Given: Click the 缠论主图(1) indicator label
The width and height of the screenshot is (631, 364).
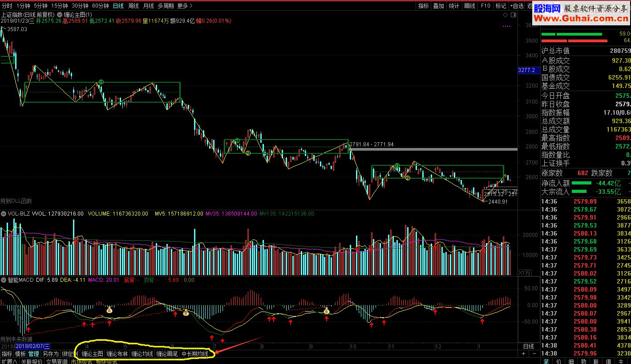Looking at the screenshot, I should [78, 15].
